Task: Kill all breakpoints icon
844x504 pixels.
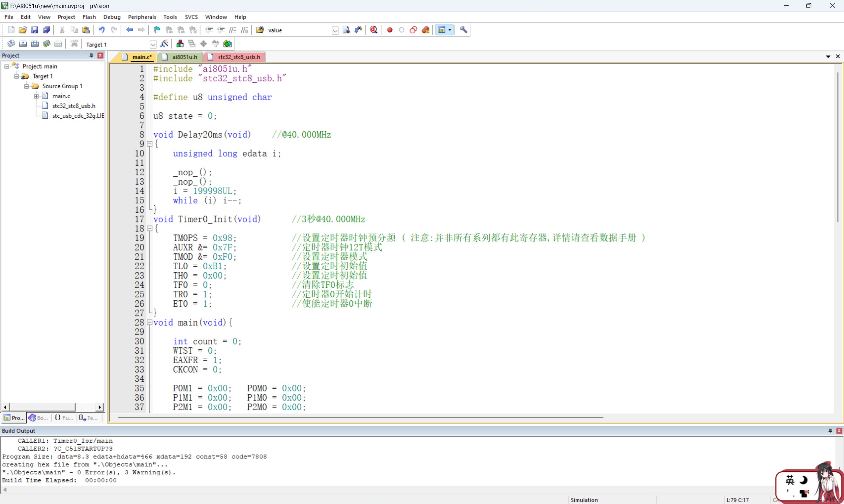Action: (426, 30)
